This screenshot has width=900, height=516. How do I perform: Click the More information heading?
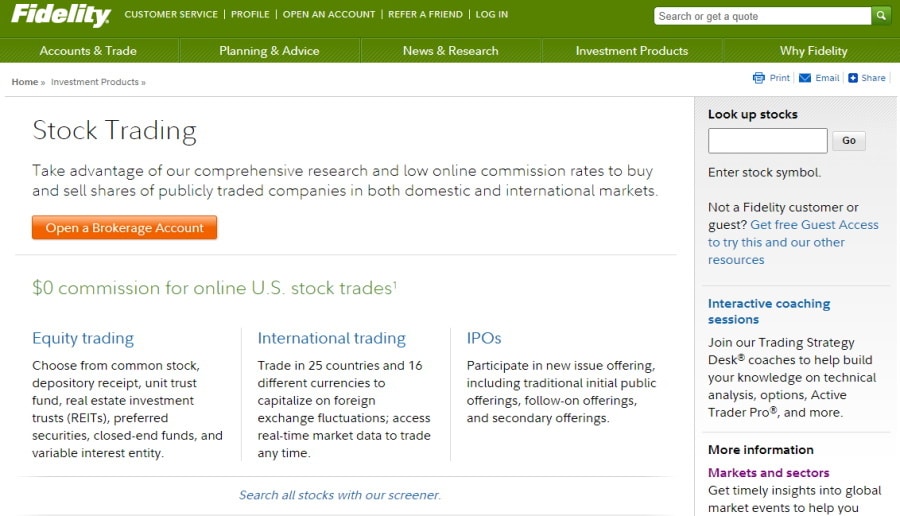[761, 449]
